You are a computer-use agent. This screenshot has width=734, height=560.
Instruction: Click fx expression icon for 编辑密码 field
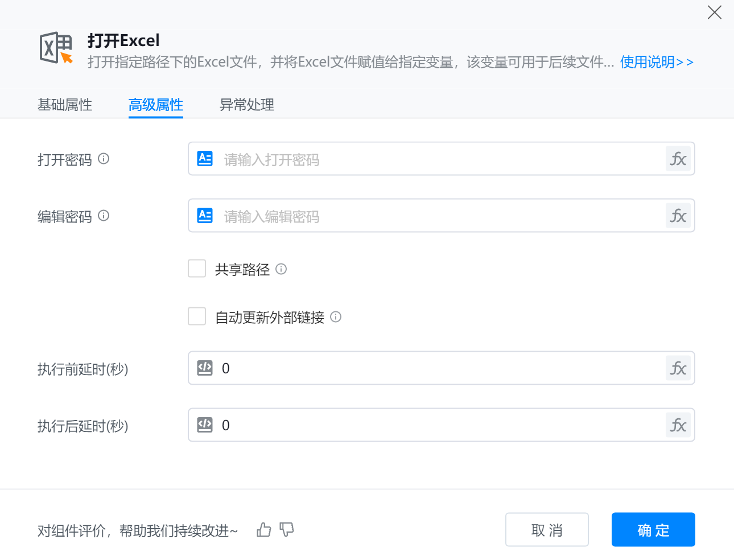point(678,216)
